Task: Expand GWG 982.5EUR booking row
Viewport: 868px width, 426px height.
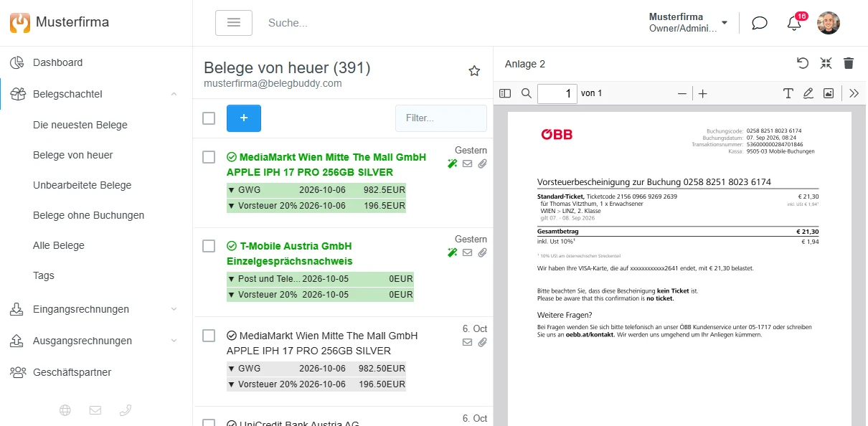Action: coord(316,190)
